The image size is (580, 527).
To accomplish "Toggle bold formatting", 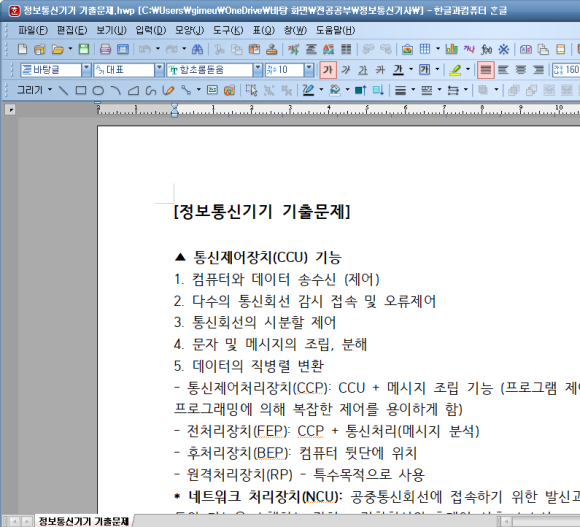I will click(x=328, y=70).
